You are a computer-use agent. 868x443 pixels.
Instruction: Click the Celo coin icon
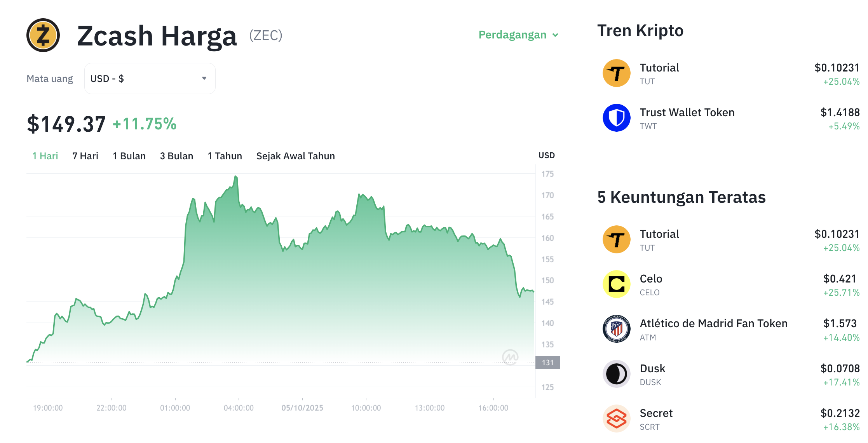pyautogui.click(x=616, y=284)
